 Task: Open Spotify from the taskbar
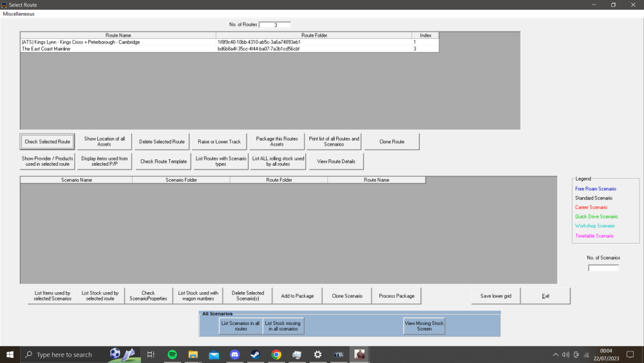(x=173, y=355)
